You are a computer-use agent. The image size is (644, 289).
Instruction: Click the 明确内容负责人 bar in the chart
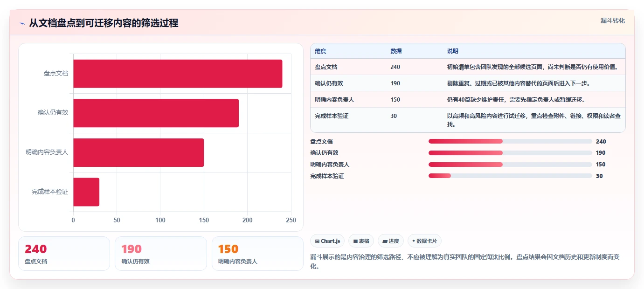[138, 152]
